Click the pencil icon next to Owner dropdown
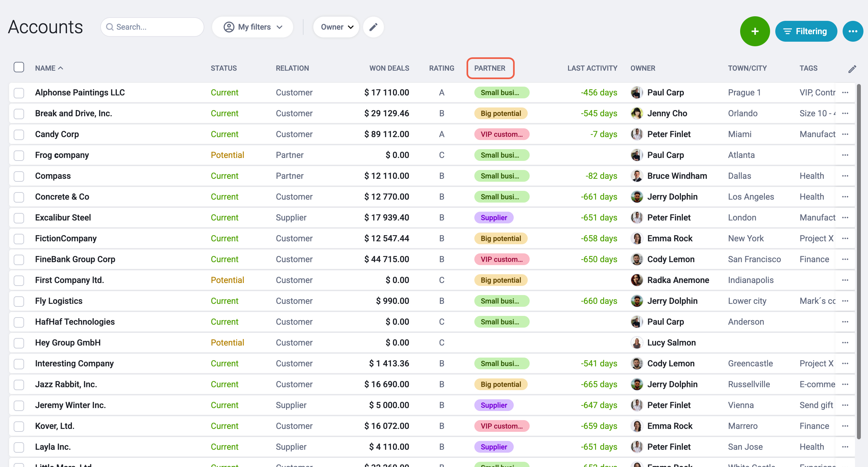868x467 pixels. pyautogui.click(x=373, y=27)
